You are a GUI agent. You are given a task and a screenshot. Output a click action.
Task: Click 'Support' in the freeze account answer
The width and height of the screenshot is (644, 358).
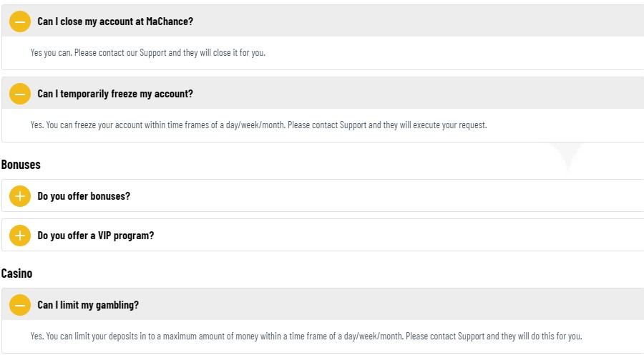[353, 125]
